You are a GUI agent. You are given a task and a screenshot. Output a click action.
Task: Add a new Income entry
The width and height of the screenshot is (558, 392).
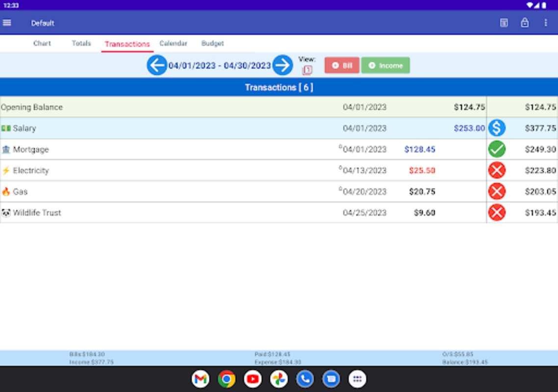(x=385, y=66)
